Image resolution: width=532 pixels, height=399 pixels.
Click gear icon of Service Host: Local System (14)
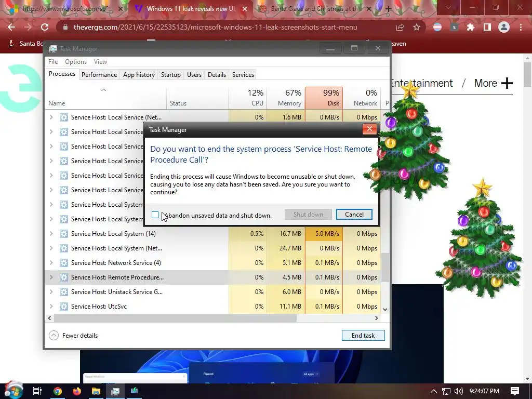click(x=64, y=233)
